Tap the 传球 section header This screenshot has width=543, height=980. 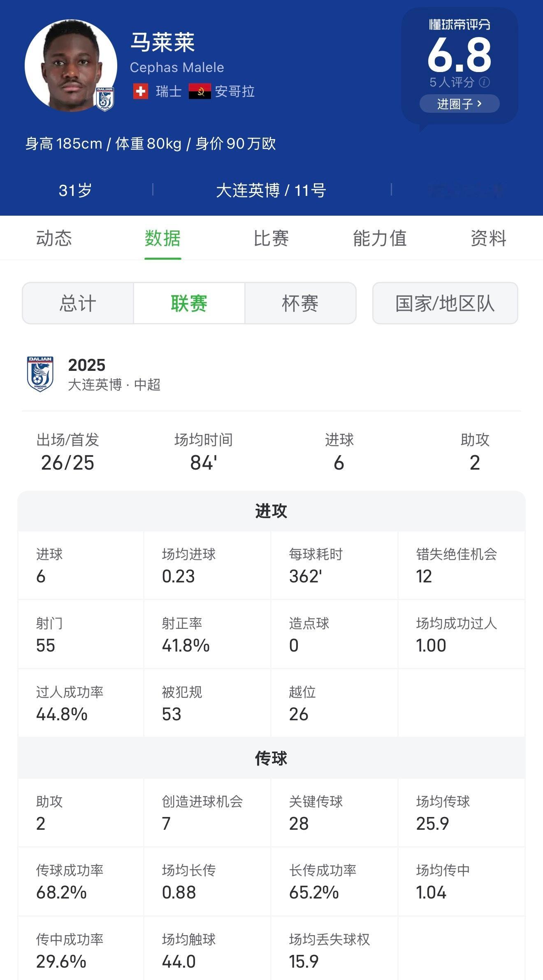click(x=271, y=758)
